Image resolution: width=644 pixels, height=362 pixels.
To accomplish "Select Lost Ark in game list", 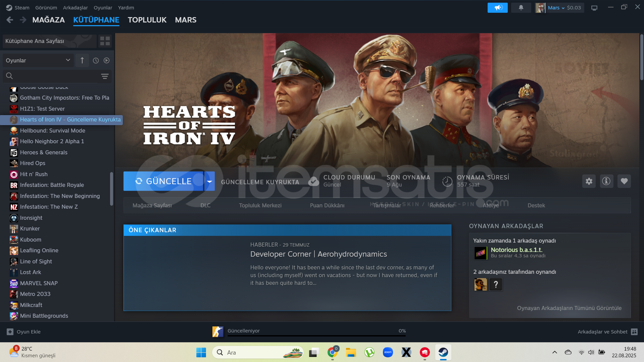I will [31, 272].
